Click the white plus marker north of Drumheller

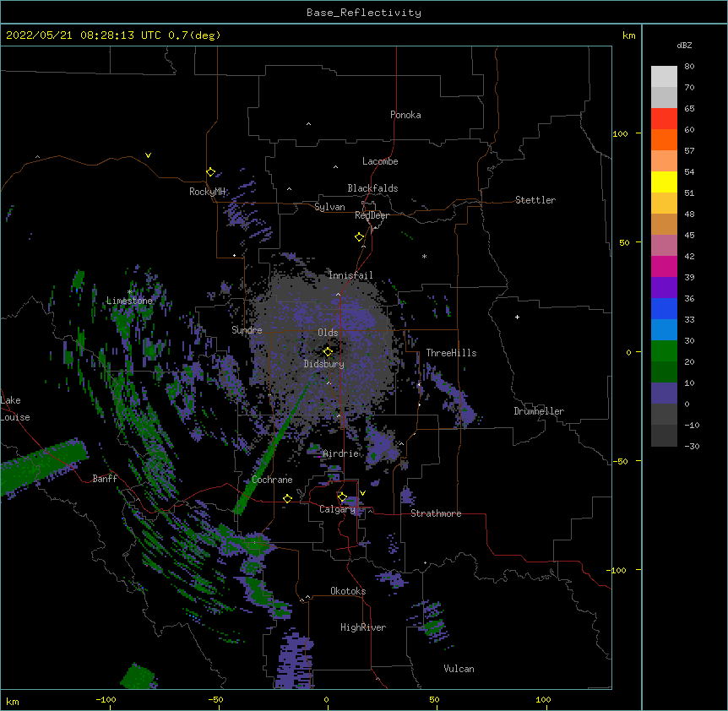click(517, 317)
